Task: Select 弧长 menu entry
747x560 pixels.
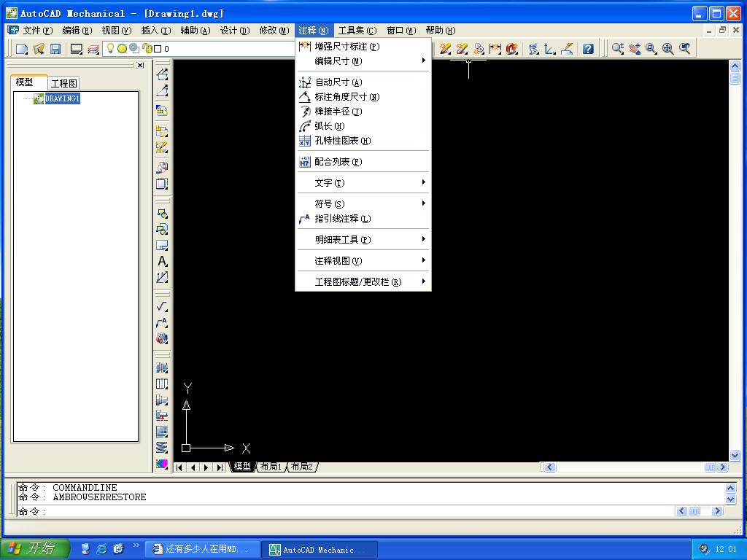Action: tap(363, 126)
